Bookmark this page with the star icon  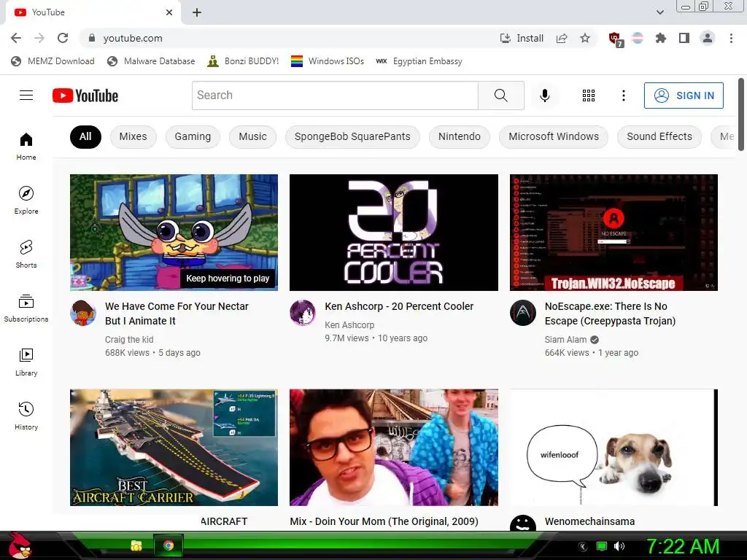pos(585,38)
